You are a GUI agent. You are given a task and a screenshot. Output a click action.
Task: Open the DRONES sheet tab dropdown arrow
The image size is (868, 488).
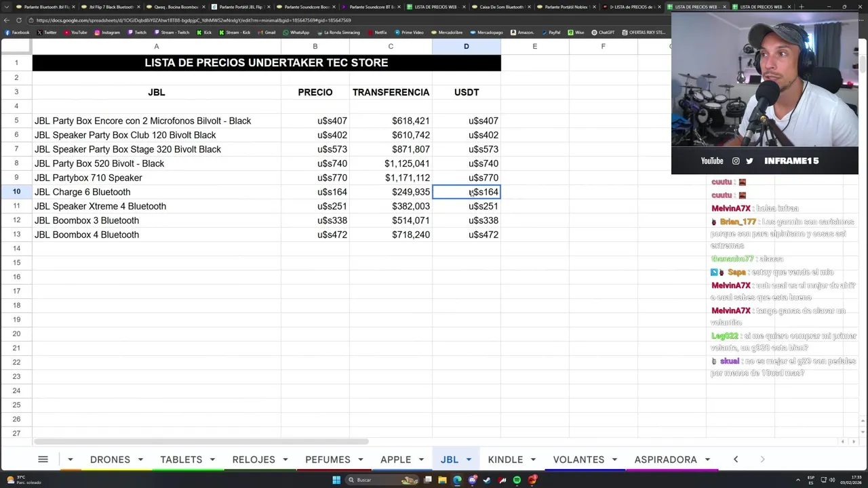point(141,460)
